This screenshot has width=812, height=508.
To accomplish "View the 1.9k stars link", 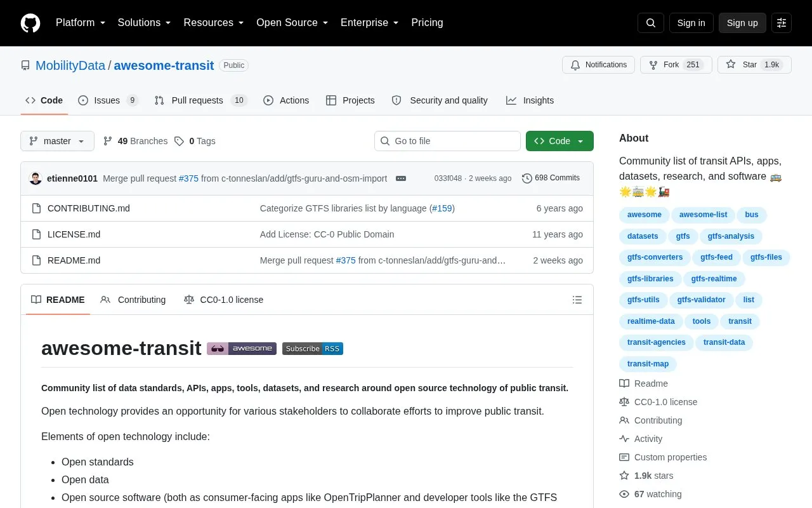I will 646,476.
